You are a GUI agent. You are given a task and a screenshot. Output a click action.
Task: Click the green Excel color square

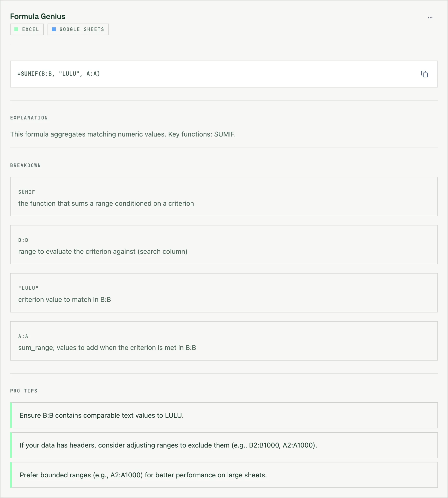point(17,29)
